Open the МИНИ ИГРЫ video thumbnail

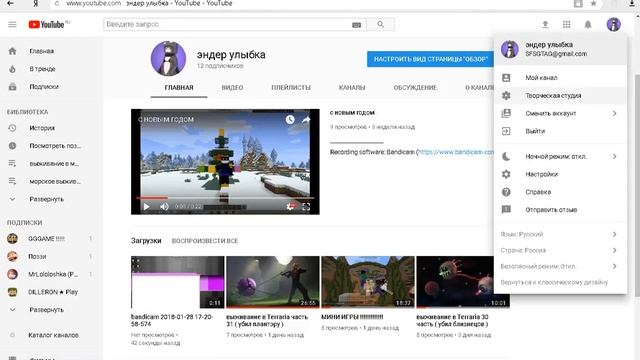pos(368,282)
